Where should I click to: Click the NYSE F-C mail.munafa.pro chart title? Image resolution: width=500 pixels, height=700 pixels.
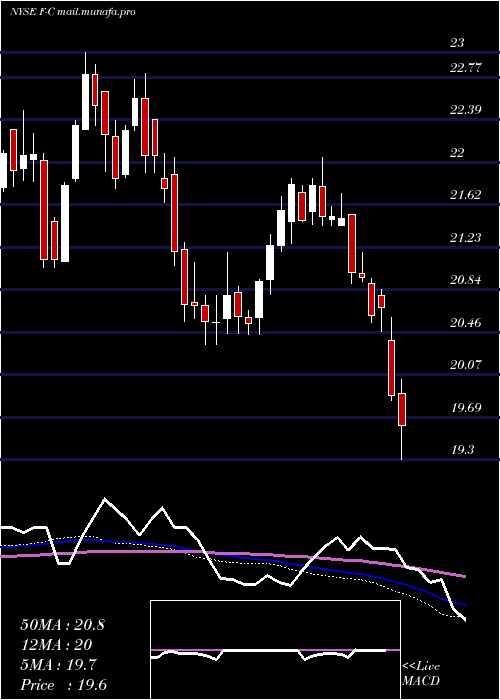coord(72,12)
